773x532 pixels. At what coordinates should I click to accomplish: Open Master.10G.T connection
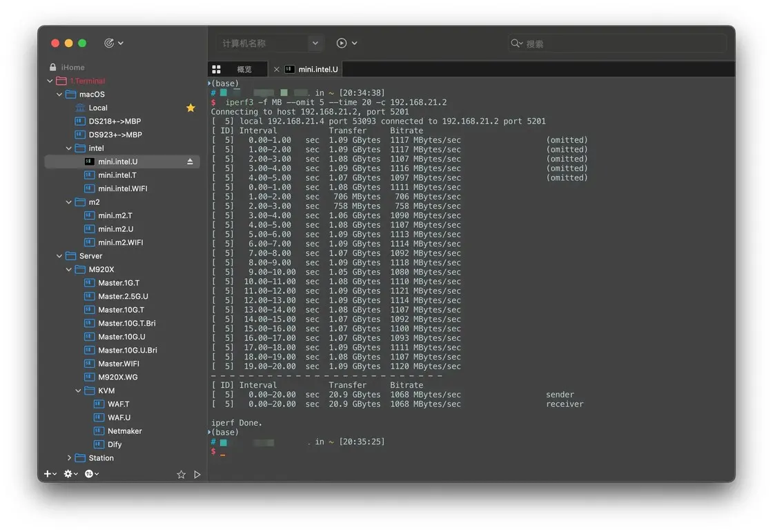coord(121,310)
